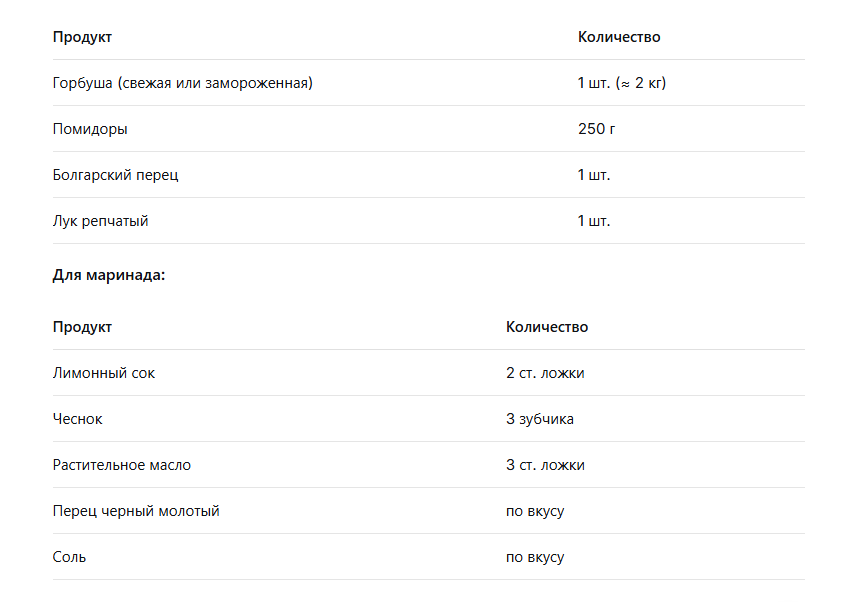This screenshot has height=602, width=845.
Task: Click the '3 зубчика' quantity
Action: coord(539,419)
